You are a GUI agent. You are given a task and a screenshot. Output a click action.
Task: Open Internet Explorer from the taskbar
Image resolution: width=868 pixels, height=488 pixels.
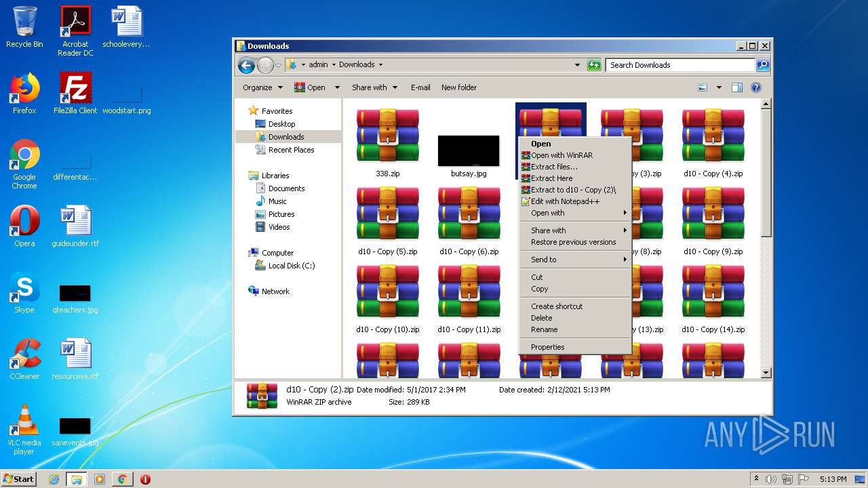[54, 479]
